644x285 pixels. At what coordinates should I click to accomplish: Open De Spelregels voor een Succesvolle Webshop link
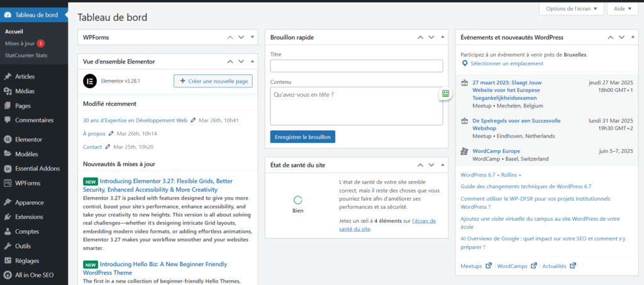tap(517, 125)
